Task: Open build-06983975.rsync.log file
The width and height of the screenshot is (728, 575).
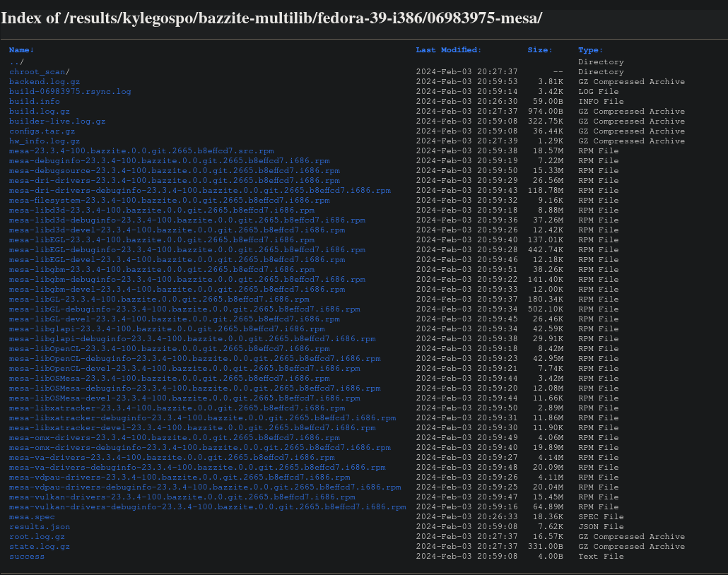Action: (x=70, y=91)
